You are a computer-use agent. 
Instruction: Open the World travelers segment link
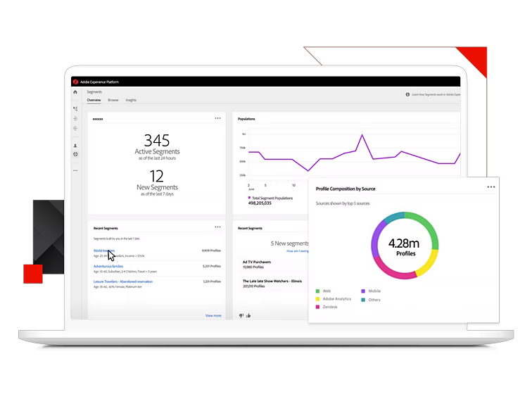[104, 251]
